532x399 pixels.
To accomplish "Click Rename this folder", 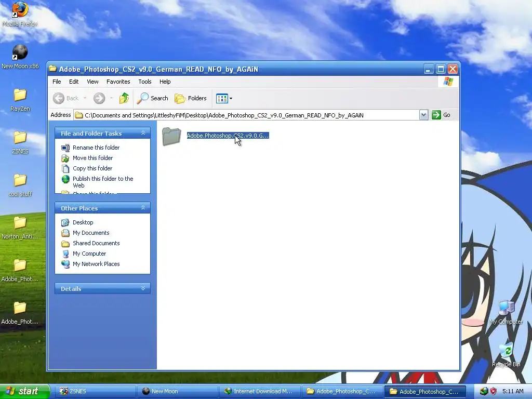I will click(x=96, y=148).
